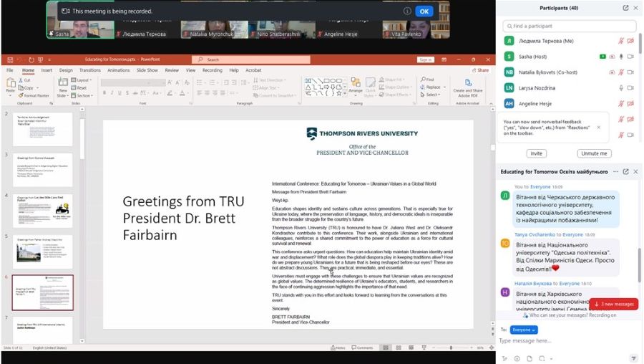
Task: Fit slide to current window icon
Action: tap(491, 348)
